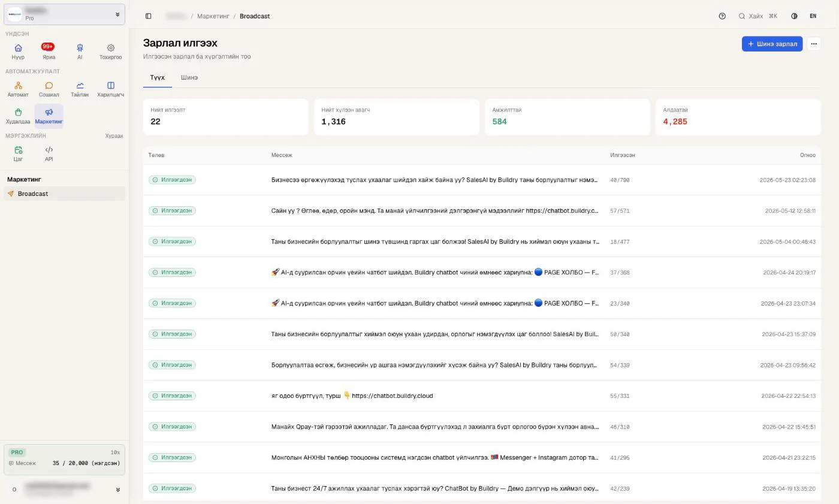Click the Шинэ зарлал button
Viewport: 839px width, 504px height.
[x=772, y=44]
